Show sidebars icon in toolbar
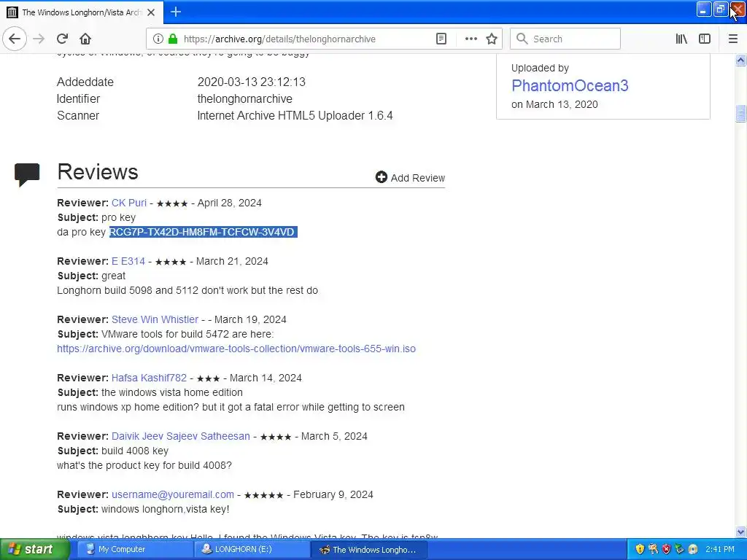Image resolution: width=747 pixels, height=560 pixels. coord(705,39)
